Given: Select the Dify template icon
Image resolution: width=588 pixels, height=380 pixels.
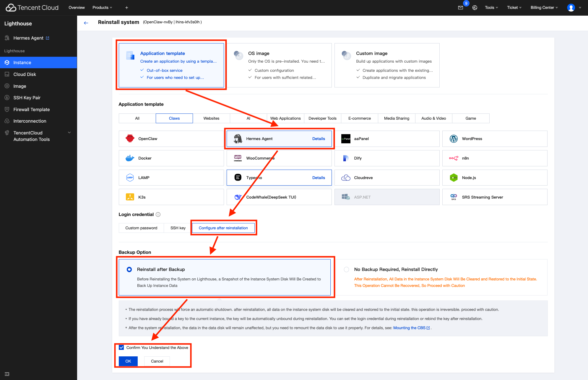Looking at the screenshot, I should [x=346, y=158].
